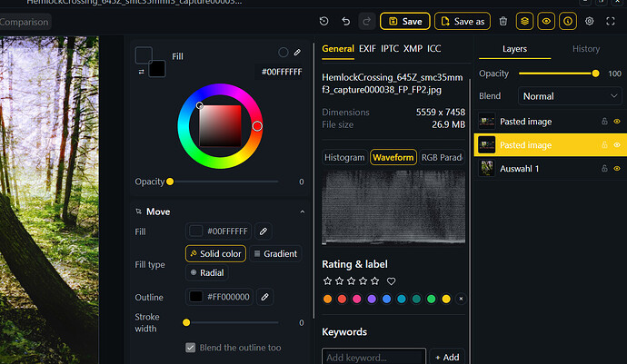
Task: Apply the purple color label
Action: click(372, 299)
